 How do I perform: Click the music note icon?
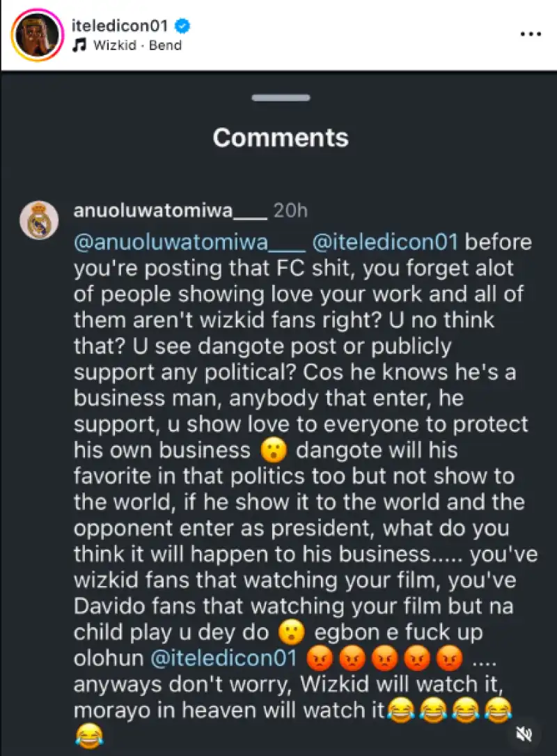[80, 45]
